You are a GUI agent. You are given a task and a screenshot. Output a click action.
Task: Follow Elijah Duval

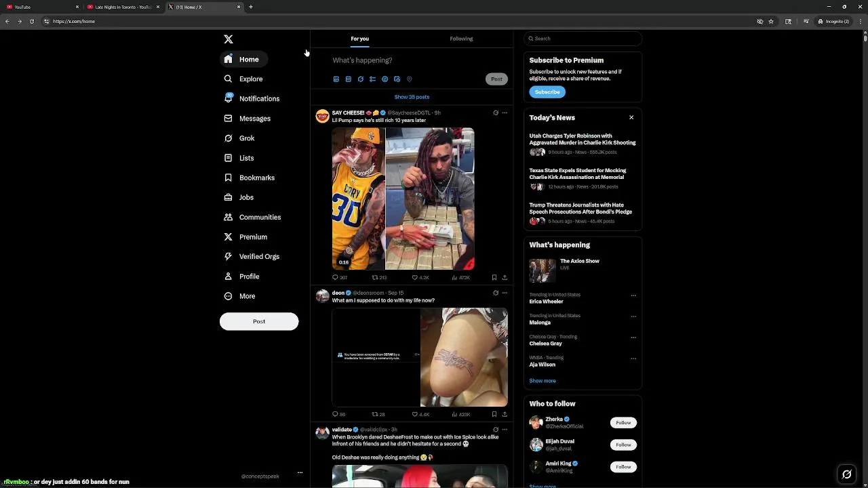pos(623,445)
